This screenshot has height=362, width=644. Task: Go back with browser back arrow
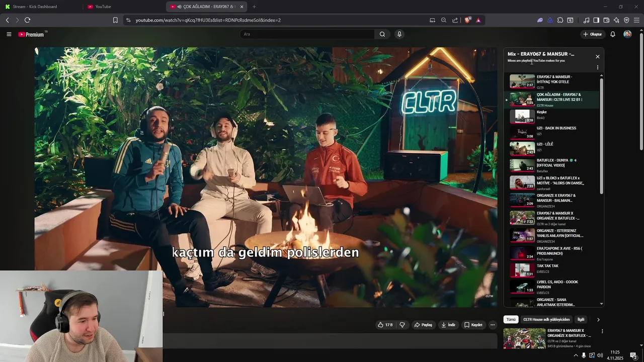7,20
